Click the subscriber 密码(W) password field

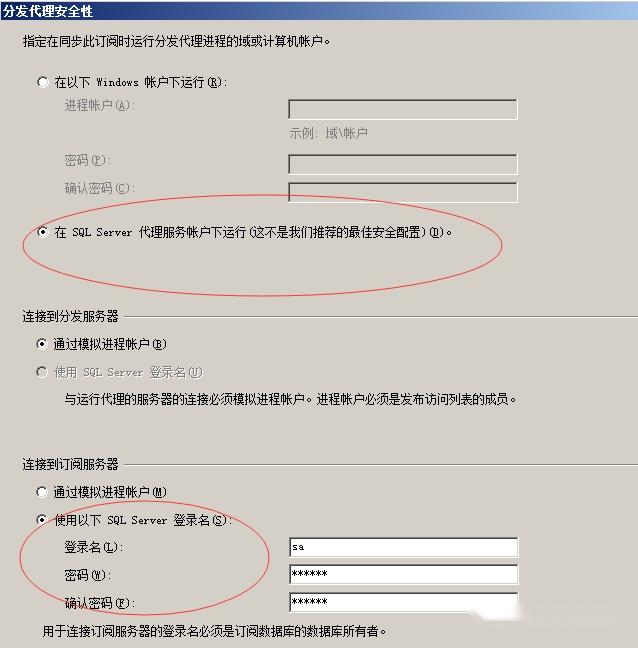pyautogui.click(x=403, y=574)
